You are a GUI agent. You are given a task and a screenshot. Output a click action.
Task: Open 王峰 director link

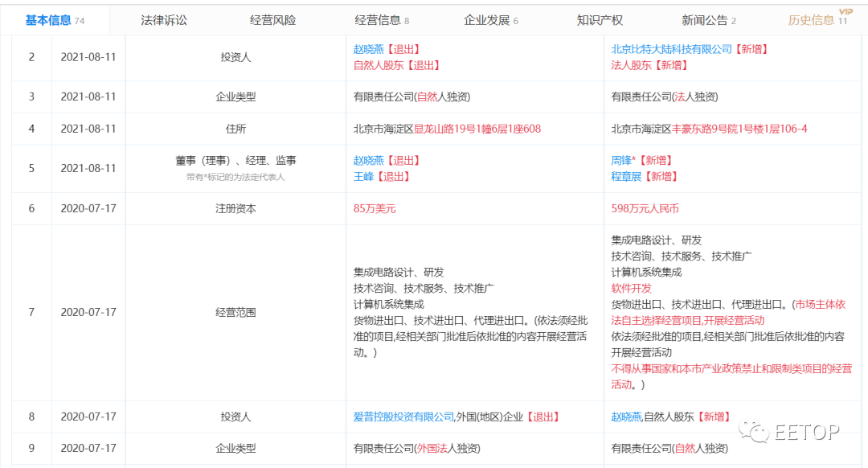click(x=364, y=177)
